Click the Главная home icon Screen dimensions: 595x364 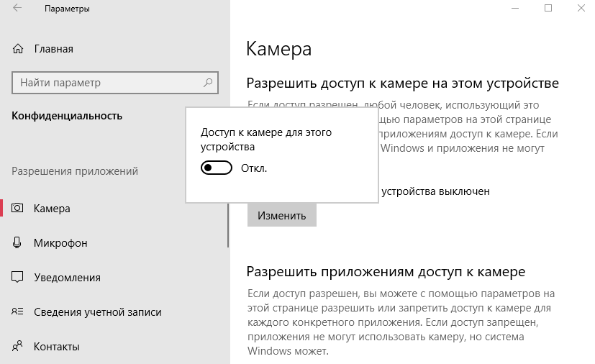point(18,50)
